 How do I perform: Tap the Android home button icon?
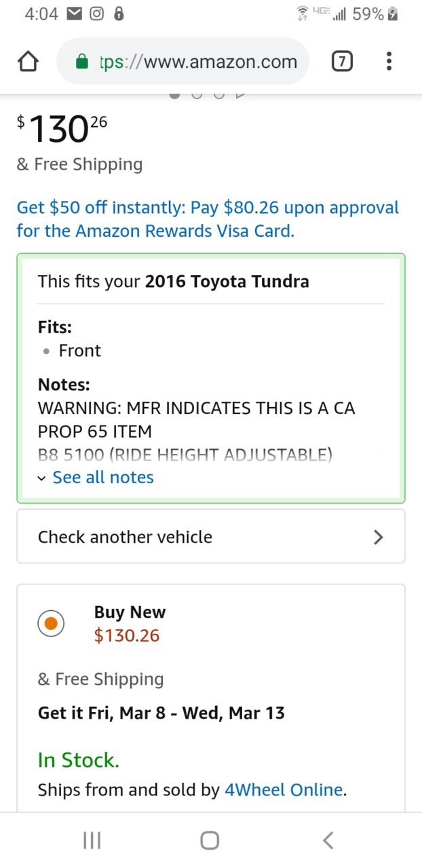[210, 841]
